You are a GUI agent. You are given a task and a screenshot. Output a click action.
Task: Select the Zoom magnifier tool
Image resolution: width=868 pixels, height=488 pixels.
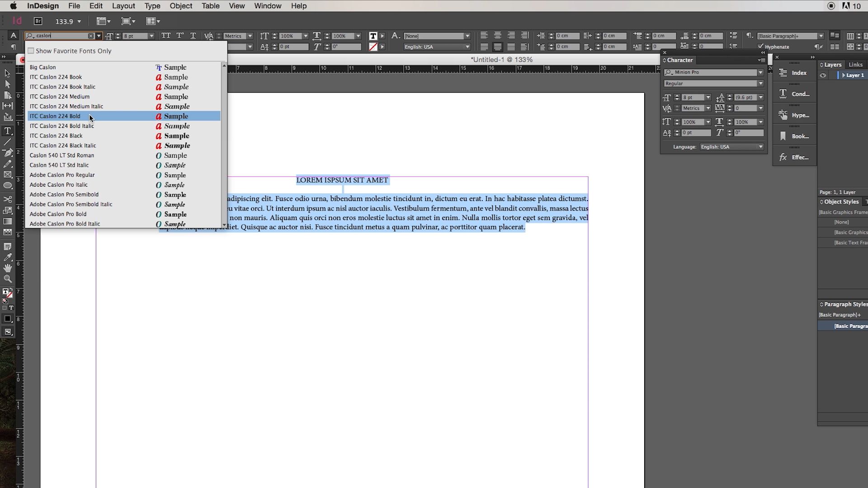[x=7, y=279]
